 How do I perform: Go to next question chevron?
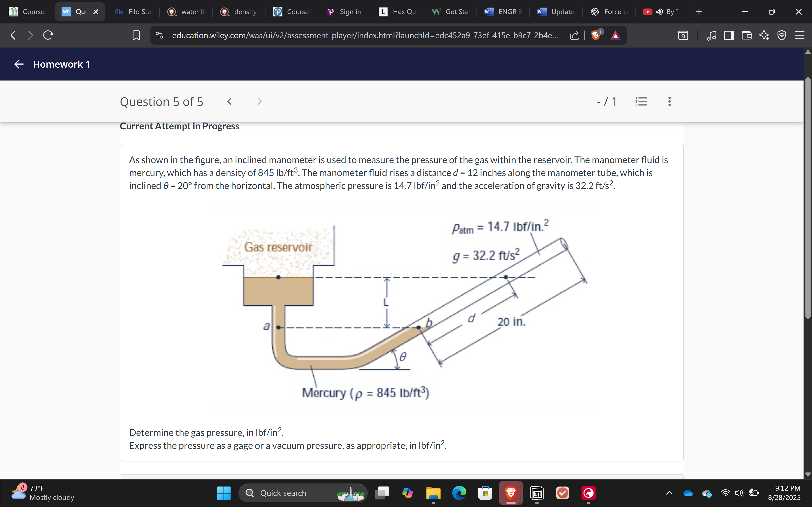(x=259, y=101)
